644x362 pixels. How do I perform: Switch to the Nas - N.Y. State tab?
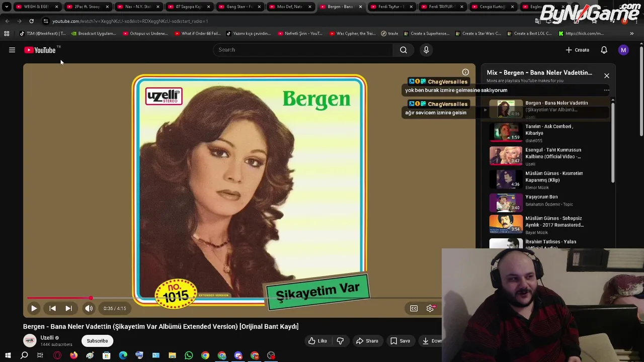[137, 7]
